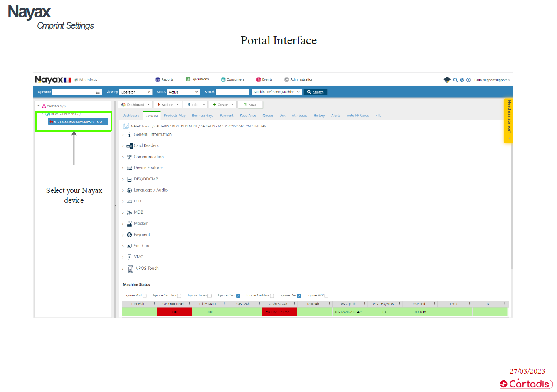This screenshot has height=392, width=557.
Task: Click the globe language icon
Action: 462,80
